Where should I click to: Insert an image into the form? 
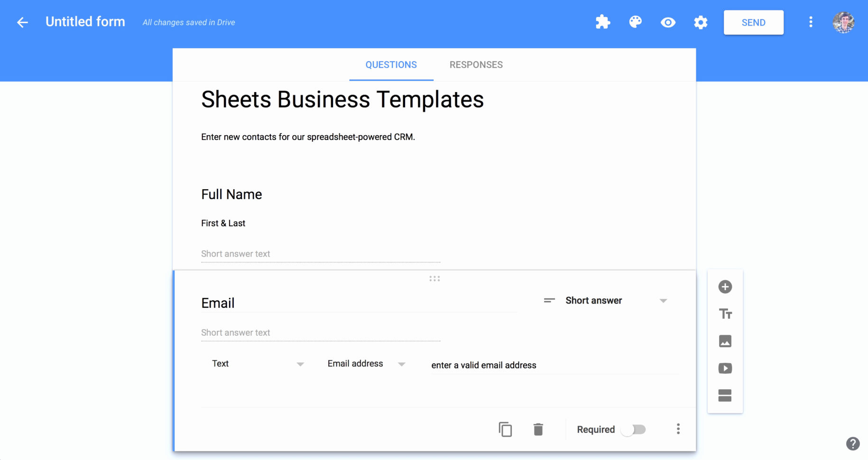coord(725,341)
